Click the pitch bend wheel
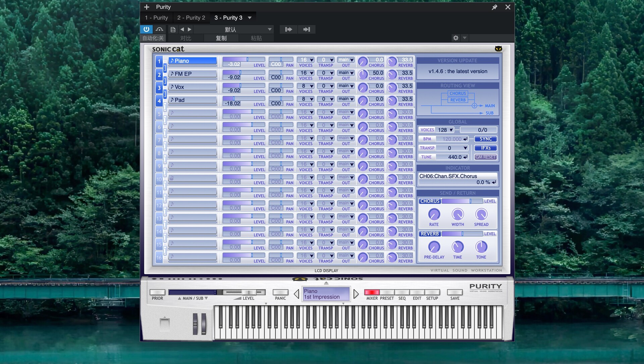The width and height of the screenshot is (644, 364). 195,324
